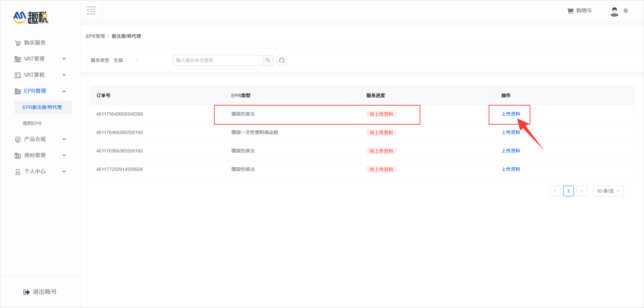Click 上传资料 for 德国一次性塑料商品税 row
Screen dimensions: 644x308
[511, 132]
